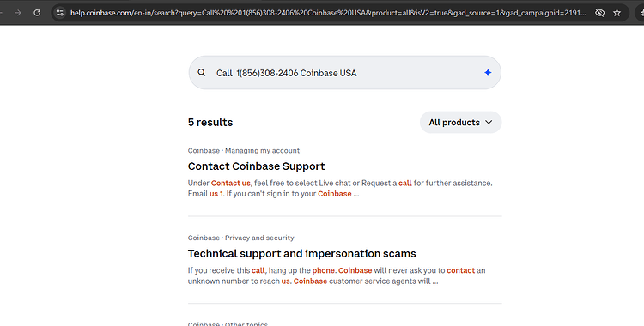
Task: Click the magnifier icon in help search box
Action: (201, 73)
